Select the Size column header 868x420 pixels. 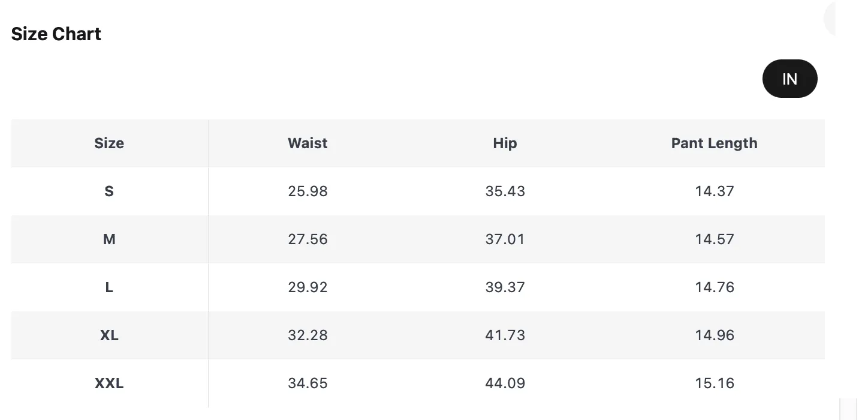109,143
